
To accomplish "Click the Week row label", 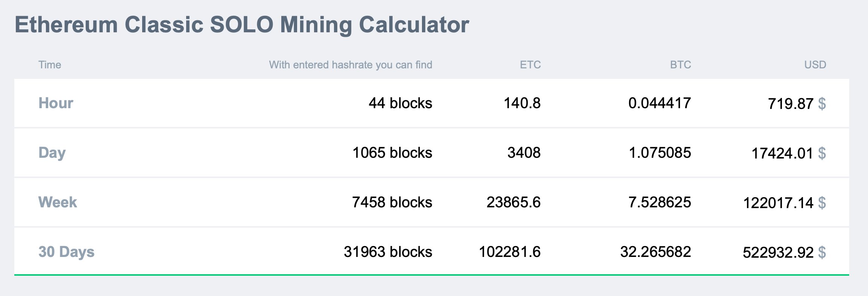I will [x=58, y=202].
